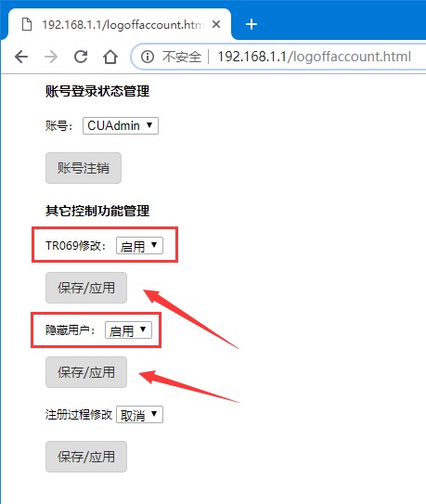
Task: Click the 其它控制功能管理 heading
Action: point(97,212)
